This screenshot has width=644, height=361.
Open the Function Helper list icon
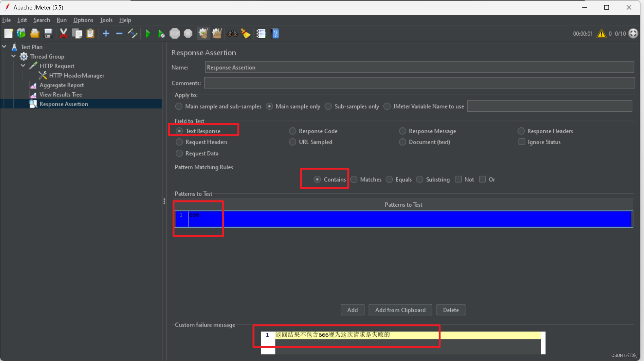pos(261,34)
